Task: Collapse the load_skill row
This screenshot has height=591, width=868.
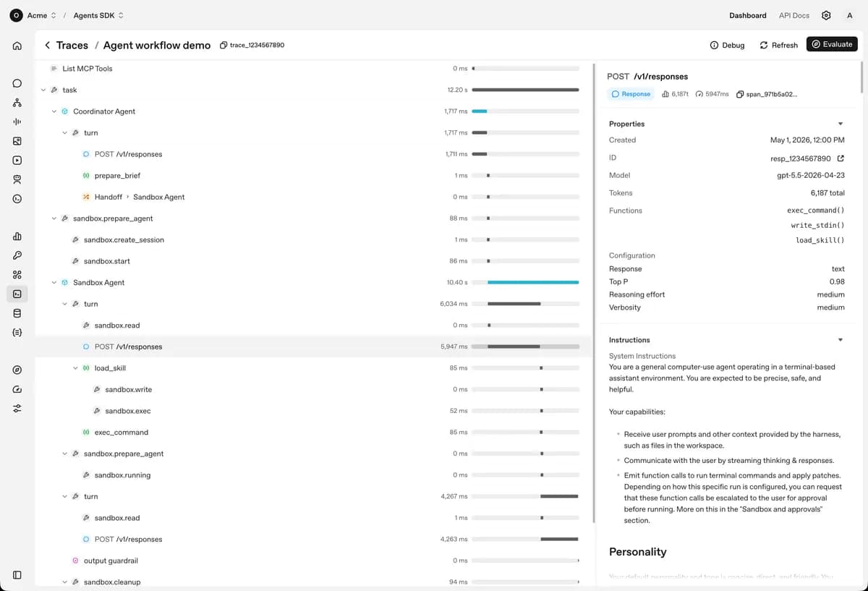Action: click(75, 368)
